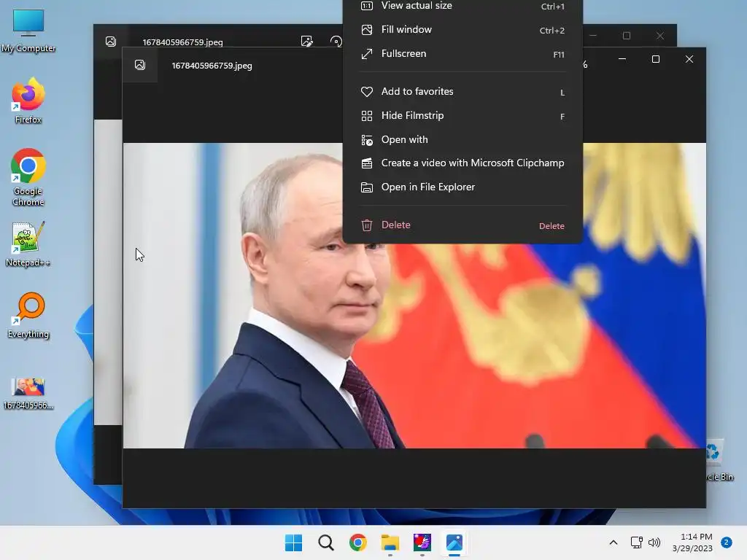The image size is (747, 560).
Task: Choose Fill window from context menu
Action: point(462,29)
